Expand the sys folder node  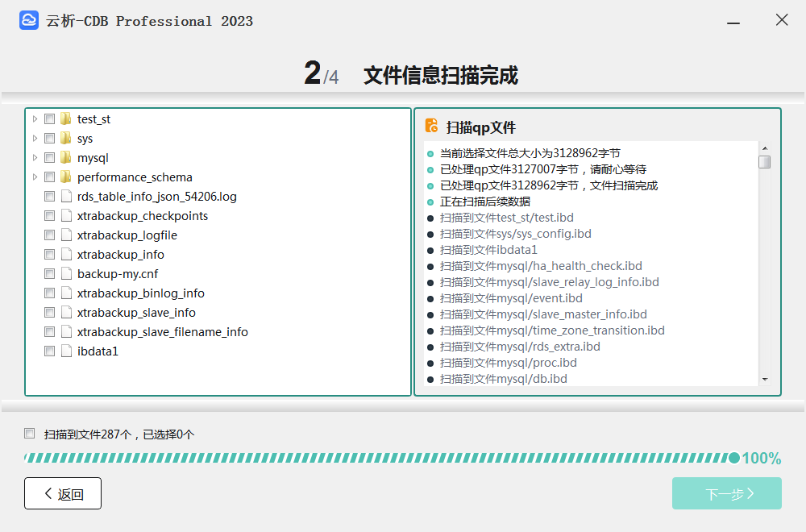[35, 139]
